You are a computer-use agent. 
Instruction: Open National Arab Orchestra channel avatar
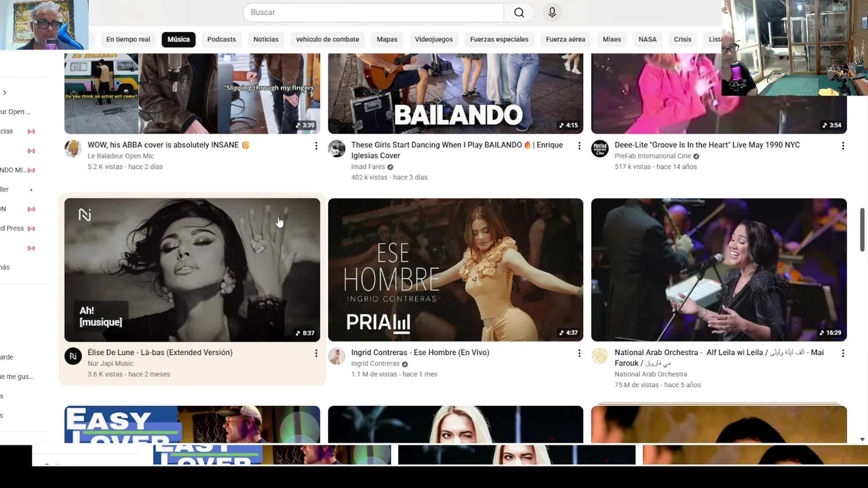(x=600, y=356)
